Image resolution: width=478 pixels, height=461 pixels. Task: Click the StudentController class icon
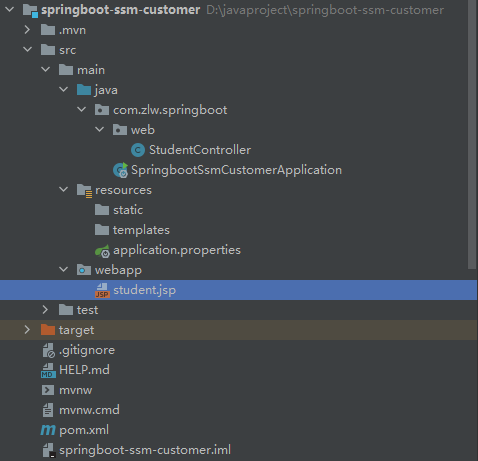[x=138, y=150]
